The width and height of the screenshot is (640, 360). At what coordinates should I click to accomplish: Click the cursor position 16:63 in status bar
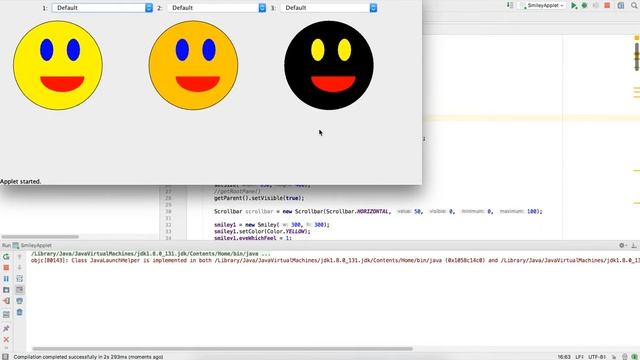(x=564, y=357)
